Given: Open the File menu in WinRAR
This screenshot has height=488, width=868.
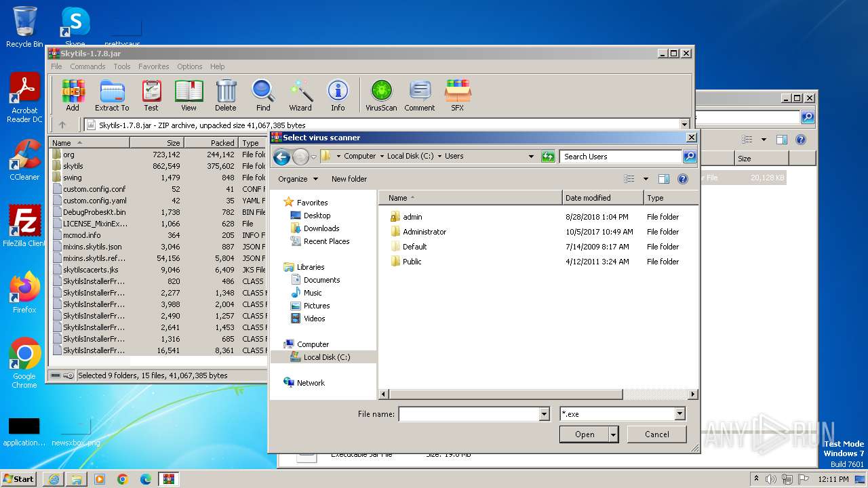Looking at the screenshot, I should coord(56,66).
